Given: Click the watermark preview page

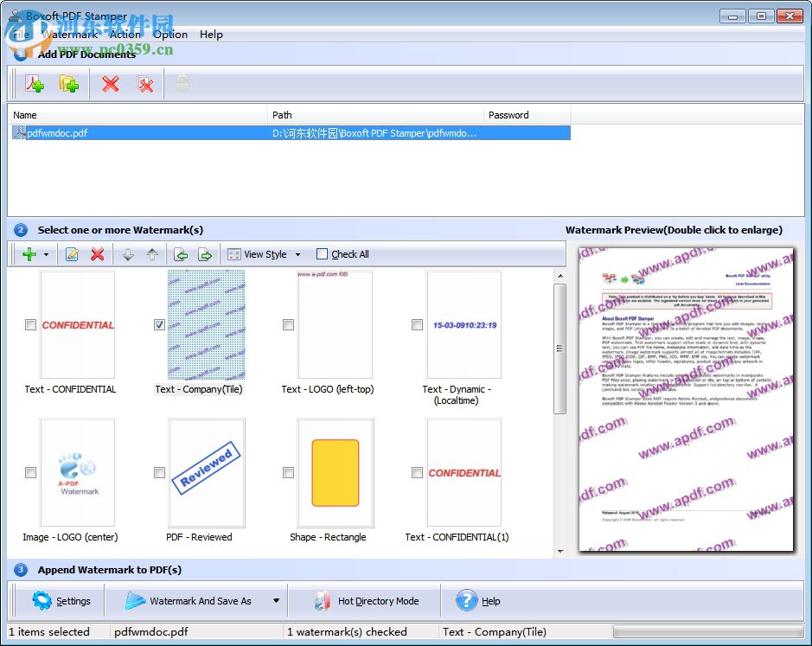Looking at the screenshot, I should [686, 399].
